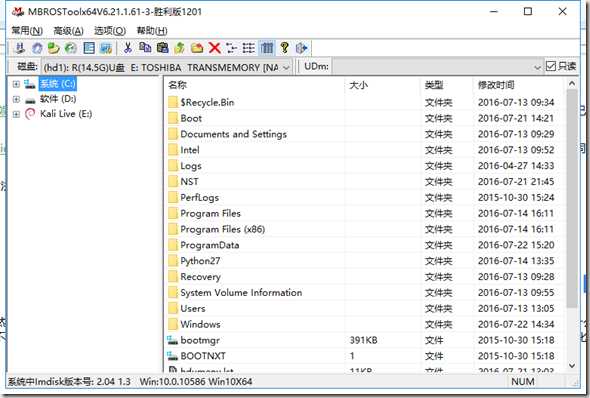Expand the 软件 (D:) tree node
590x398 pixels.
point(16,99)
